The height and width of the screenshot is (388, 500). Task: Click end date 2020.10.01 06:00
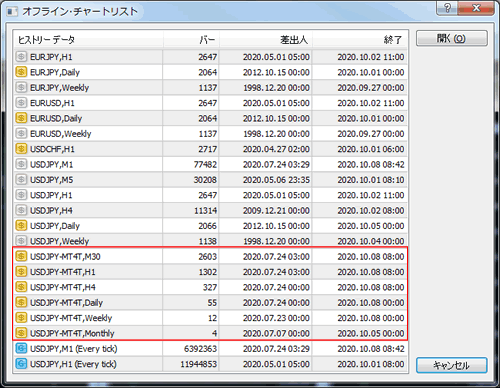tap(371, 149)
